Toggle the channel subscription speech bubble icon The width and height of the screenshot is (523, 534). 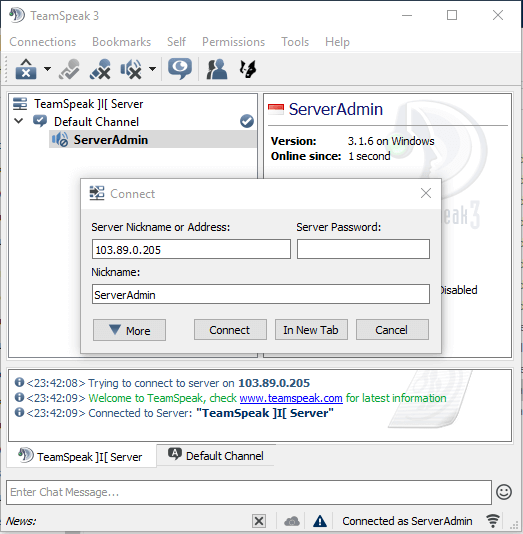click(x=180, y=69)
